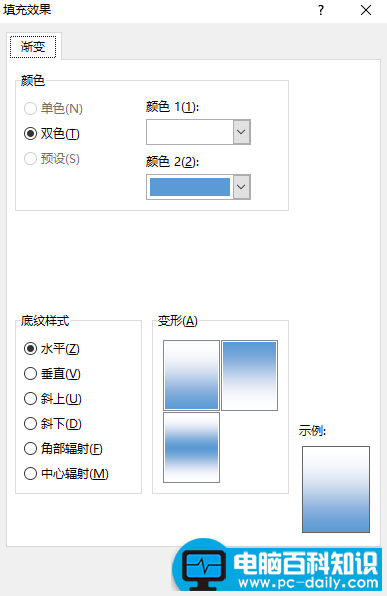Viewport: 387px width, 596px height.
Task: Select blue-to-white top-right variant thumbnail
Action: coord(249,375)
